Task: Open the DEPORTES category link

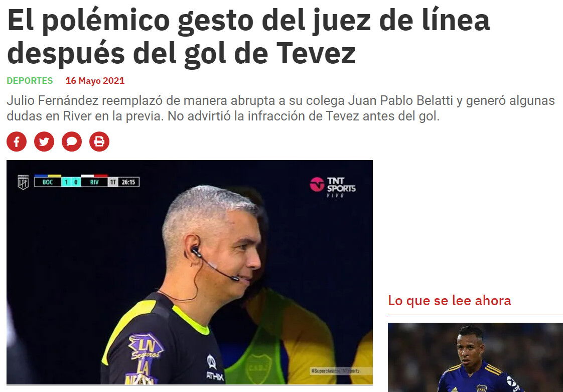Action: 30,80
